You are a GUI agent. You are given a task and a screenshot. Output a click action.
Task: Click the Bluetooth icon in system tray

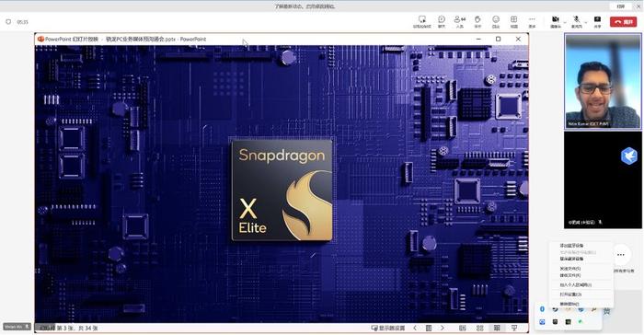pos(542,309)
